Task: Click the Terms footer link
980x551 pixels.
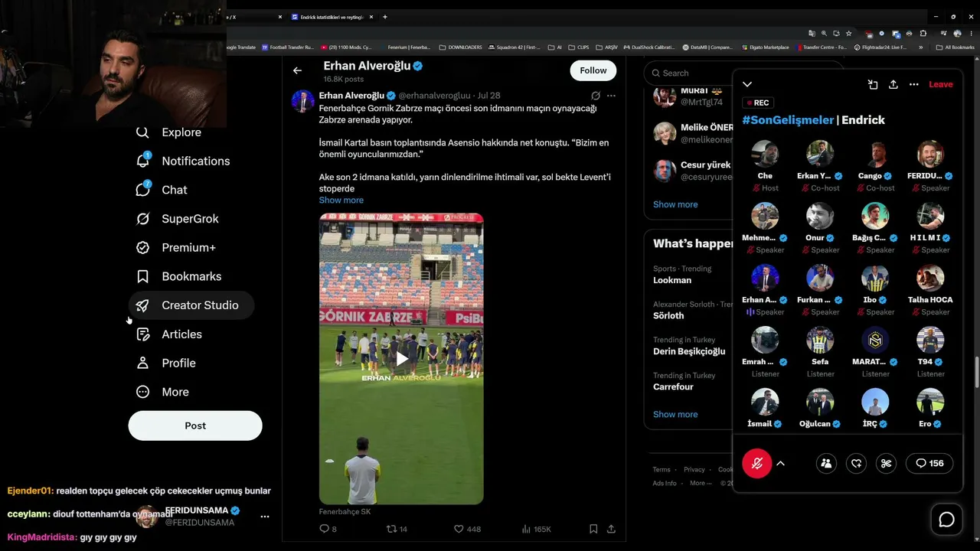Action: coord(661,470)
